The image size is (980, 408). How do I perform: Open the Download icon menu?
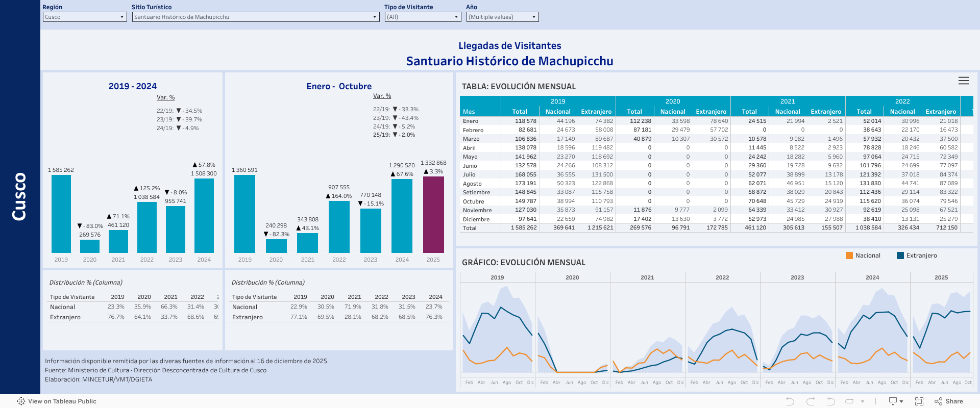coord(895,401)
